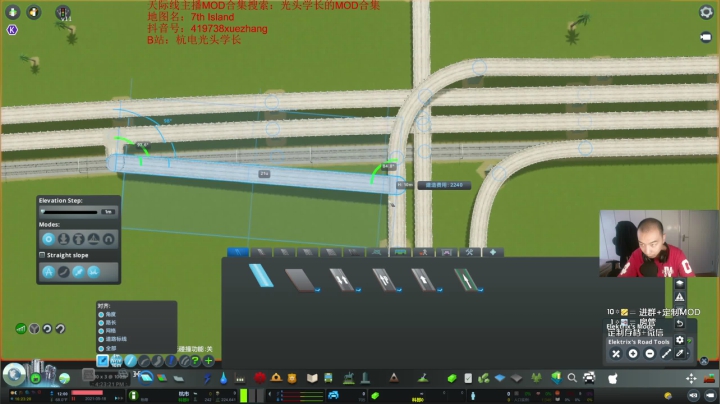Open last cross-shaped category tab
The width and height of the screenshot is (720, 404).
pos(493,252)
